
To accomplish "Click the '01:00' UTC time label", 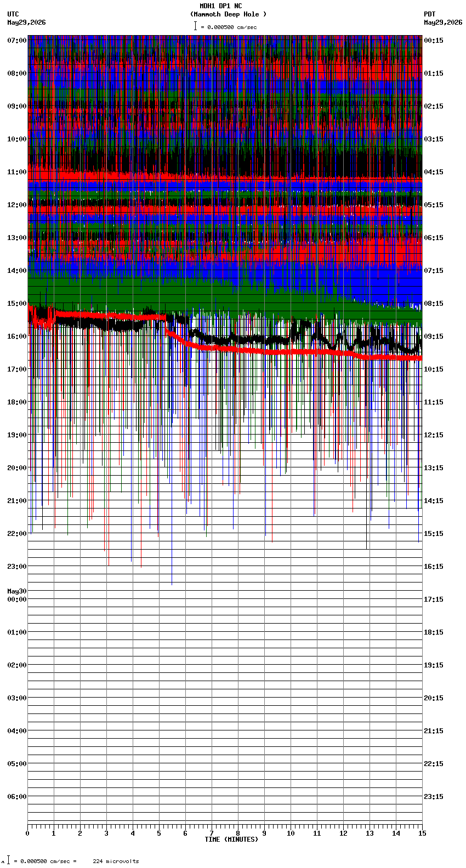I will [x=17, y=632].
